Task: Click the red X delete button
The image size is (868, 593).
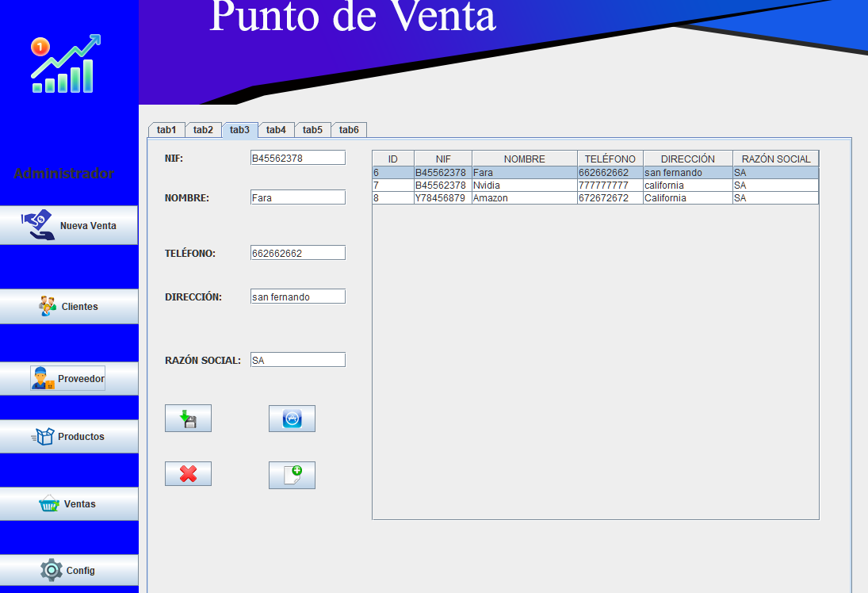Action: point(188,474)
